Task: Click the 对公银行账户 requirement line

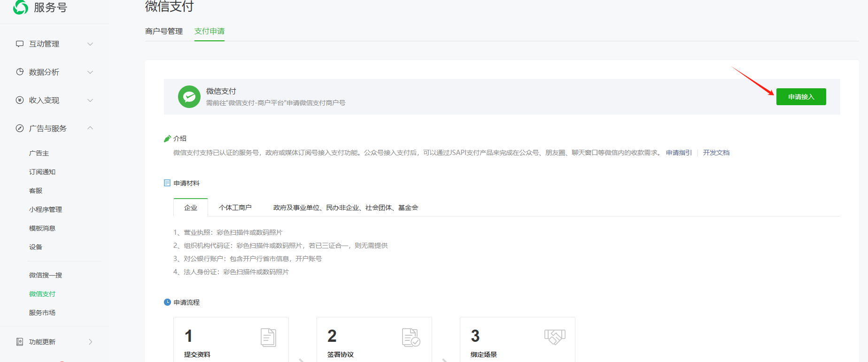Action: [248, 259]
